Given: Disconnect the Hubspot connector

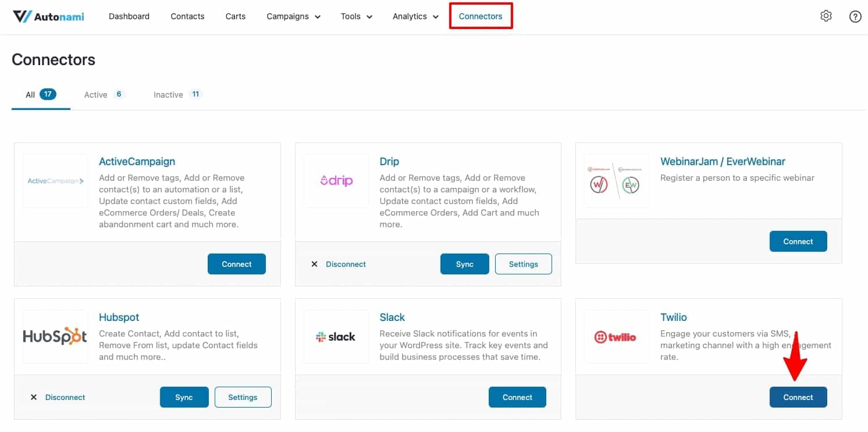Looking at the screenshot, I should pos(65,397).
